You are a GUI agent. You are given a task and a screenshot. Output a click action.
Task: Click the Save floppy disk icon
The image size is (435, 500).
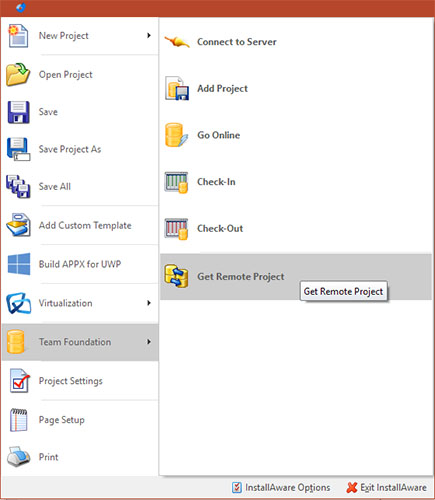18,112
